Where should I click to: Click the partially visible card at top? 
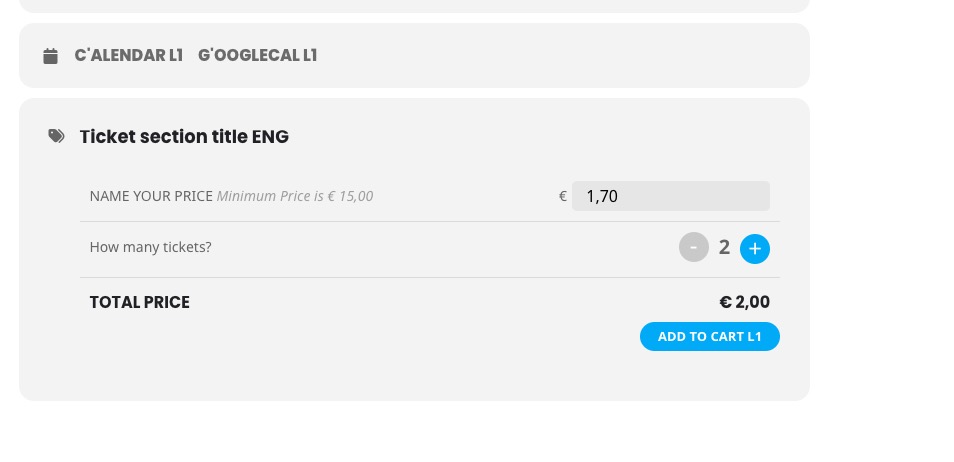click(414, 5)
